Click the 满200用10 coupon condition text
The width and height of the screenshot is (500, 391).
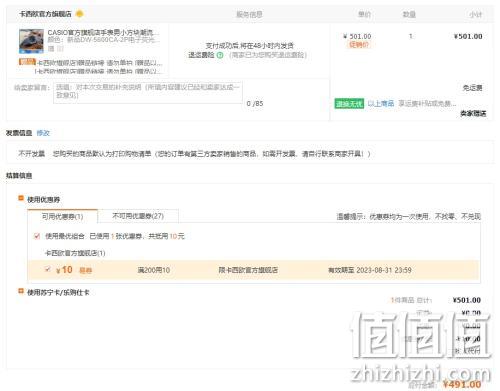point(154,270)
